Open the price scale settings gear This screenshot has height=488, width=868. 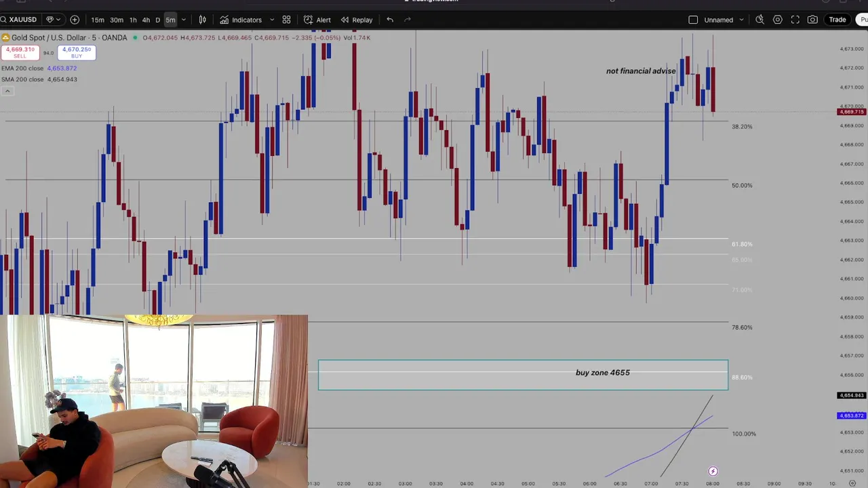coord(852,483)
